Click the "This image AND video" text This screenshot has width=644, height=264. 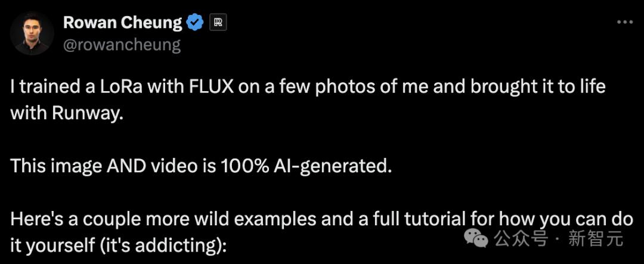tap(92, 165)
